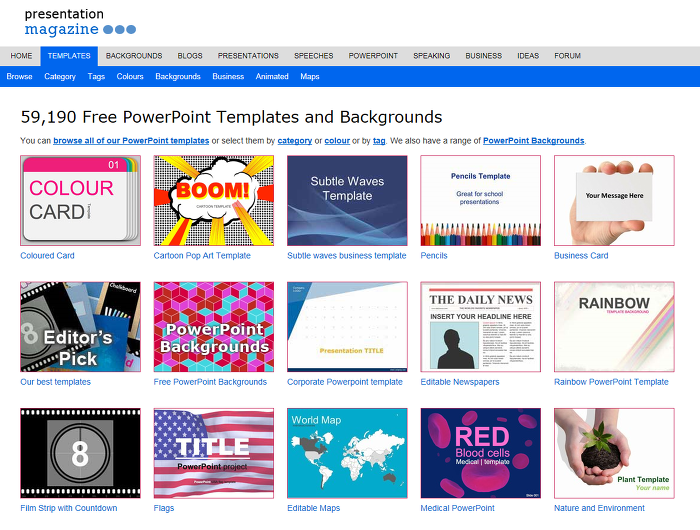This screenshot has width=700, height=530.
Task: Click the Presentation Magazine logo
Action: click(80, 22)
